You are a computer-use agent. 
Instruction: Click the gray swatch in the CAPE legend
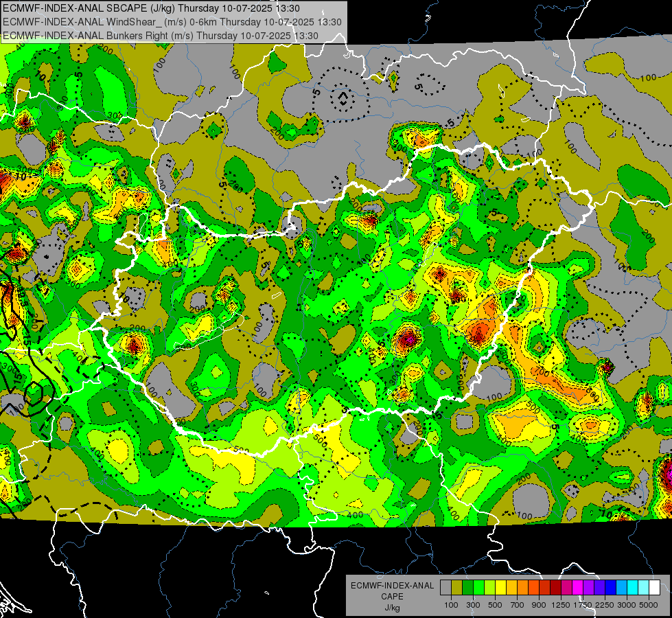point(445,587)
